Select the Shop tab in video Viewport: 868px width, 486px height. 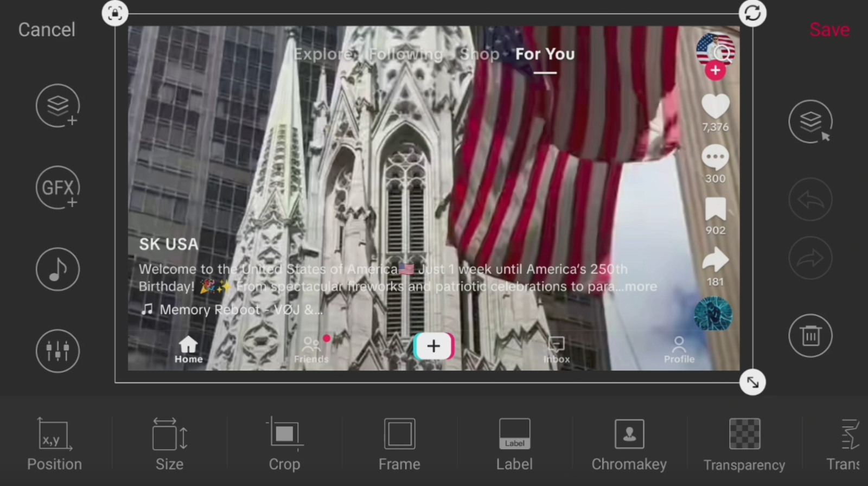tap(480, 54)
